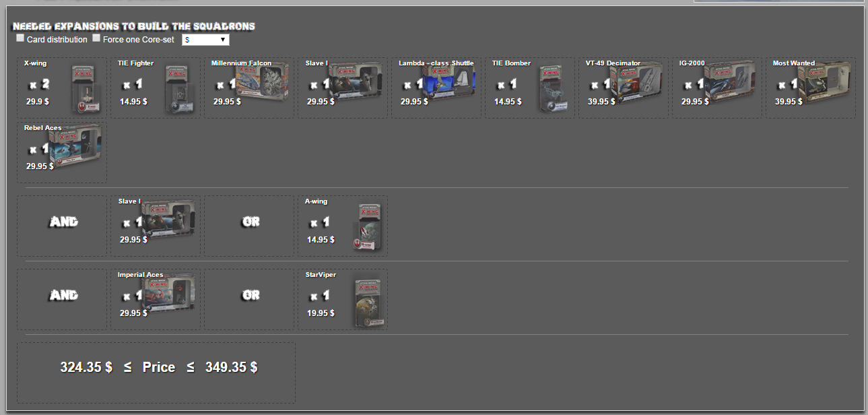Enable the Card distribution checkbox
The height and width of the screenshot is (415, 868).
point(20,38)
